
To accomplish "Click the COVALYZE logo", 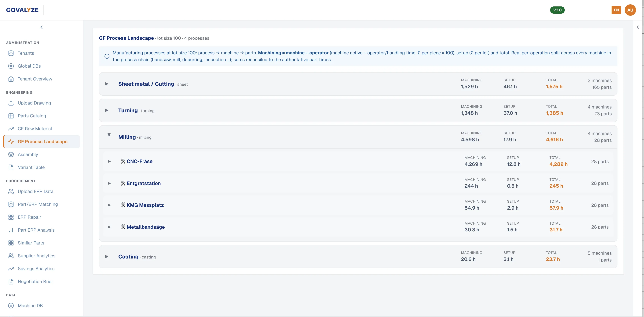I will pyautogui.click(x=22, y=10).
